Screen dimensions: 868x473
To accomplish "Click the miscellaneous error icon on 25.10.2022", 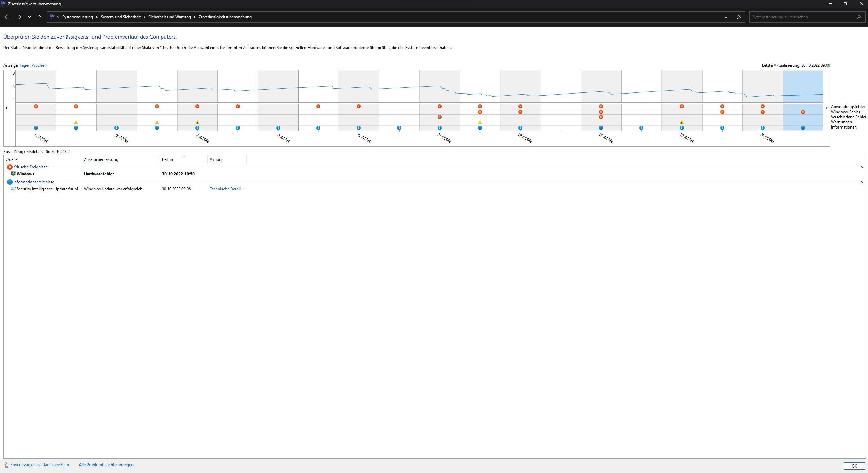I will tap(601, 117).
